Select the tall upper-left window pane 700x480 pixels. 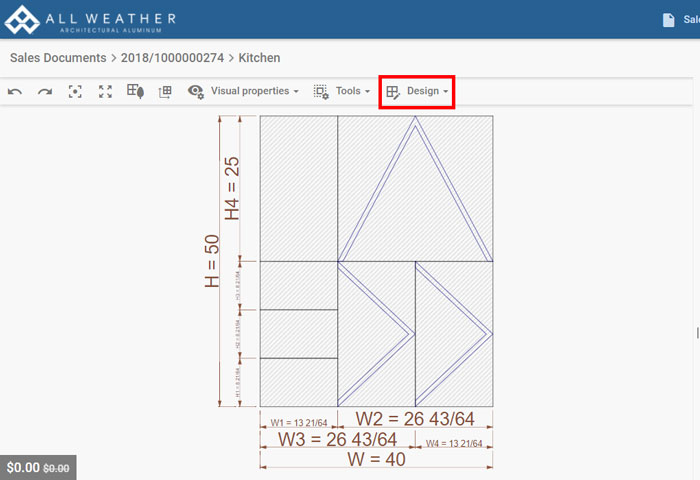[x=298, y=188]
